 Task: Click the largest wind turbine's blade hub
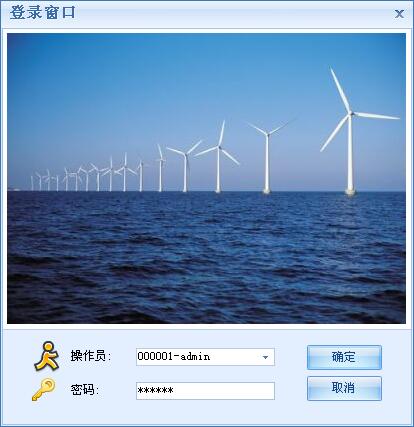(350, 114)
